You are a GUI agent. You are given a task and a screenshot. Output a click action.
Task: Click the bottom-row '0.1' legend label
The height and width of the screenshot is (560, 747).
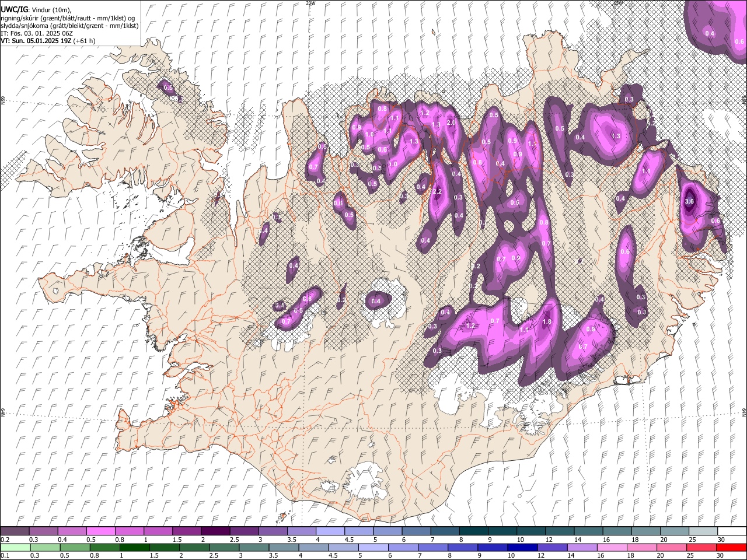coord(5,555)
